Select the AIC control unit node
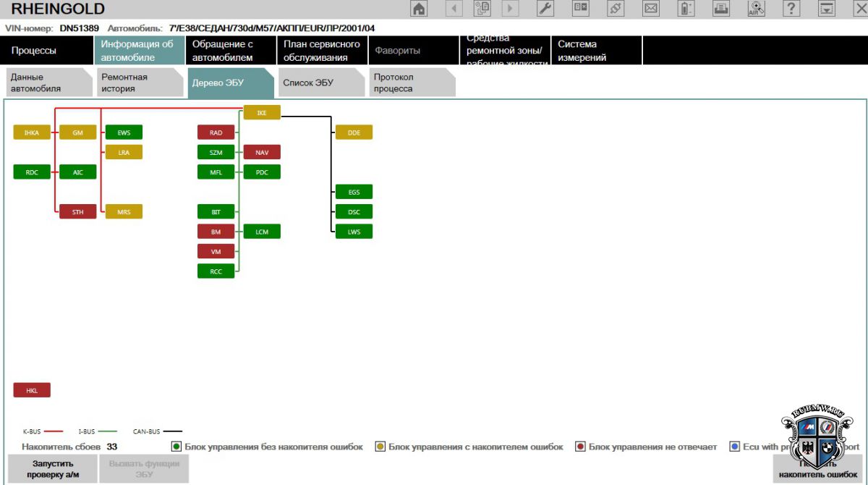 coord(78,172)
